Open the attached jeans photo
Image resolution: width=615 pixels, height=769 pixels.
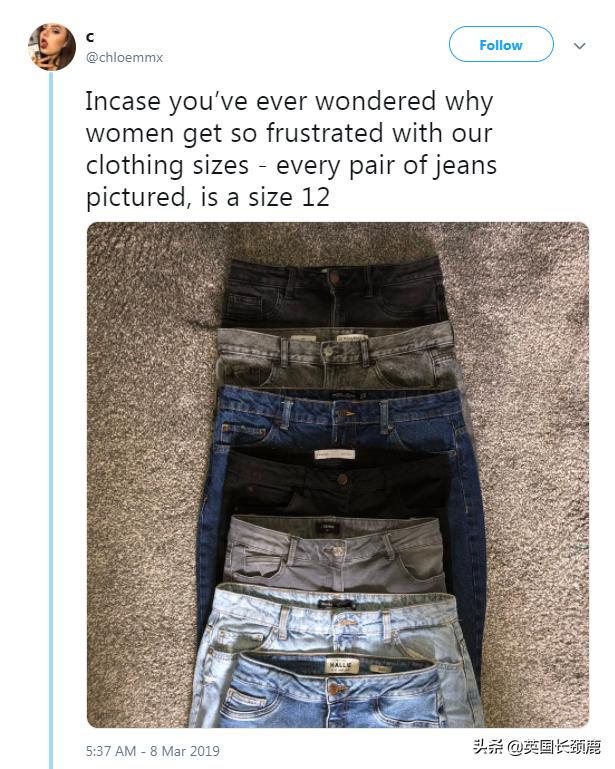tap(338, 474)
